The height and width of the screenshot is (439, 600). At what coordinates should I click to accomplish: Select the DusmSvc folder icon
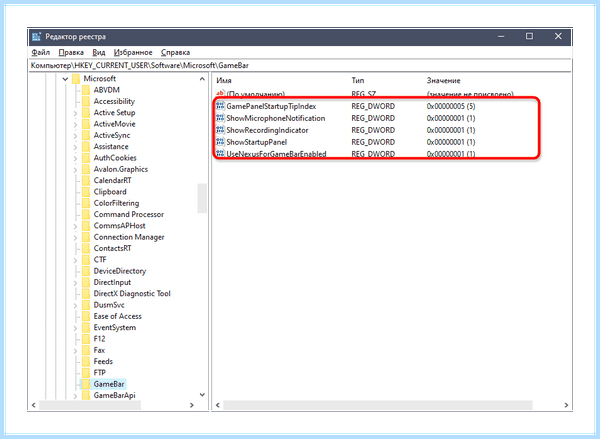(x=86, y=305)
